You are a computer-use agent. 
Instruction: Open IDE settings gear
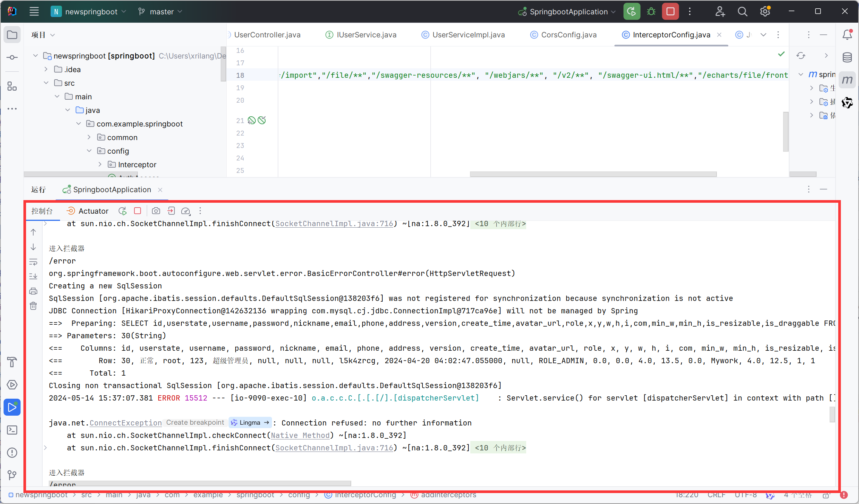click(x=765, y=12)
